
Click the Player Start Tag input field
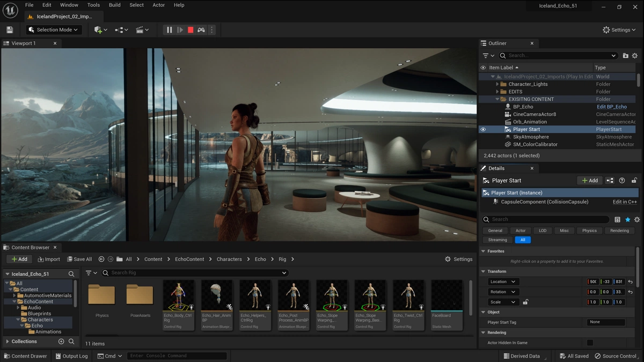click(x=606, y=322)
